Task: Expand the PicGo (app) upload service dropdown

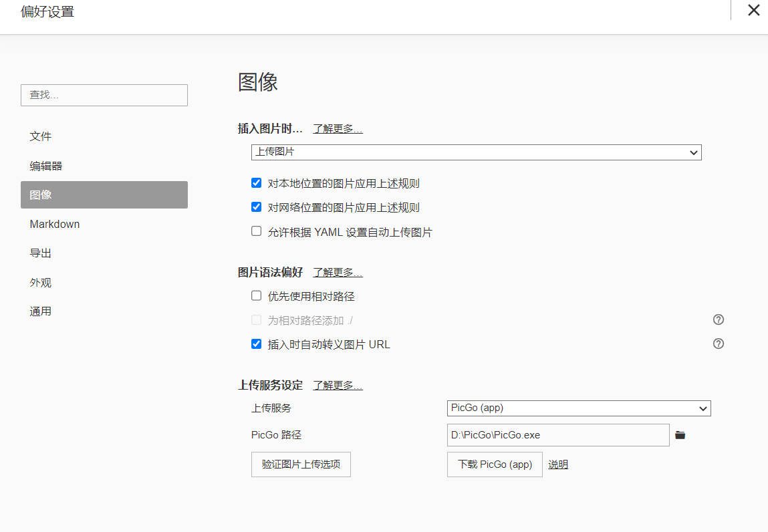Action: 578,408
